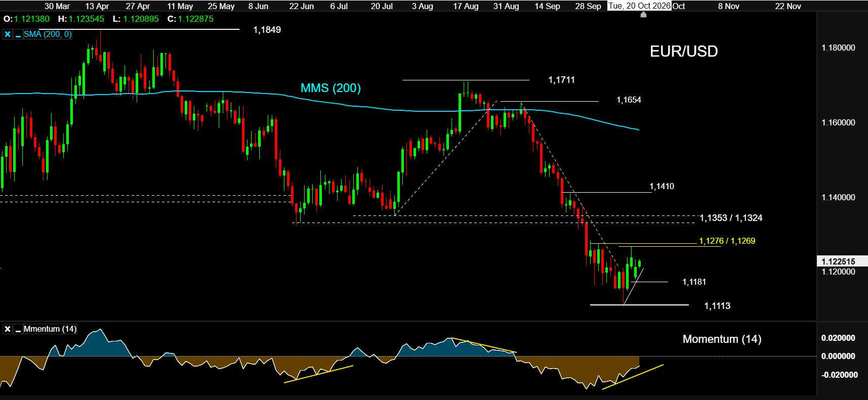Select the Momentum (14) panel title
Viewport: 868px width, 400px height.
[722, 339]
